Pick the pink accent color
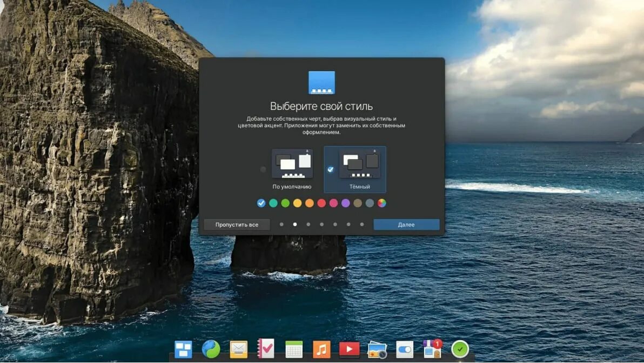Viewport: 644px width, 363px height. pos(333,203)
